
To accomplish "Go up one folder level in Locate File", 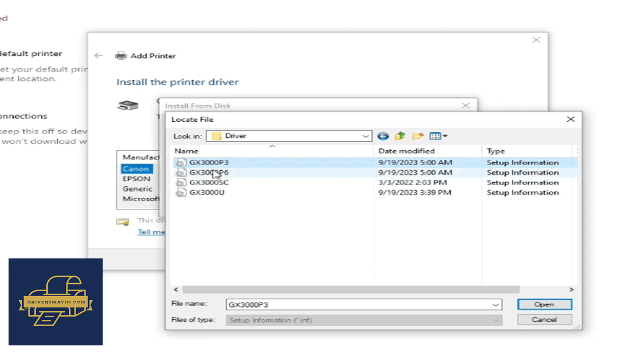I will [400, 136].
